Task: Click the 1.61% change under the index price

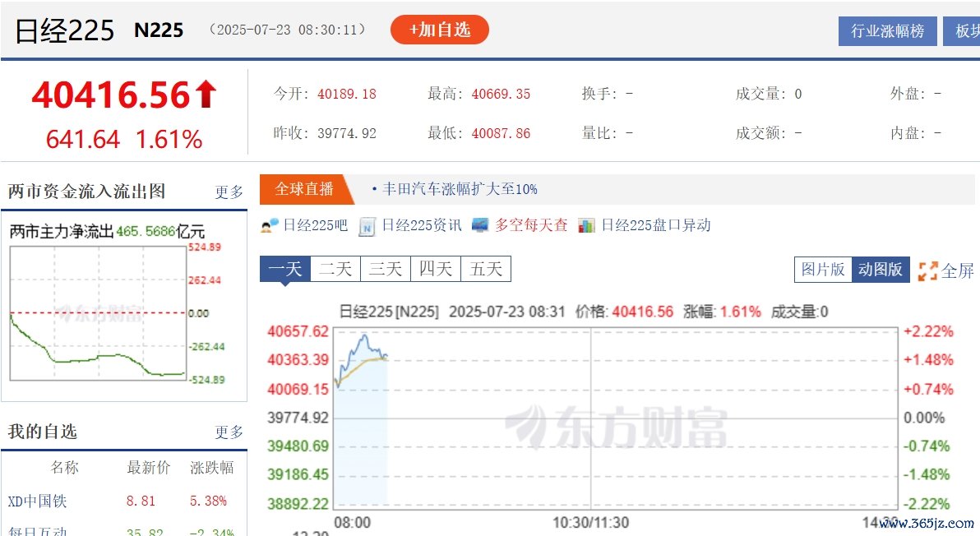Action: (x=169, y=139)
